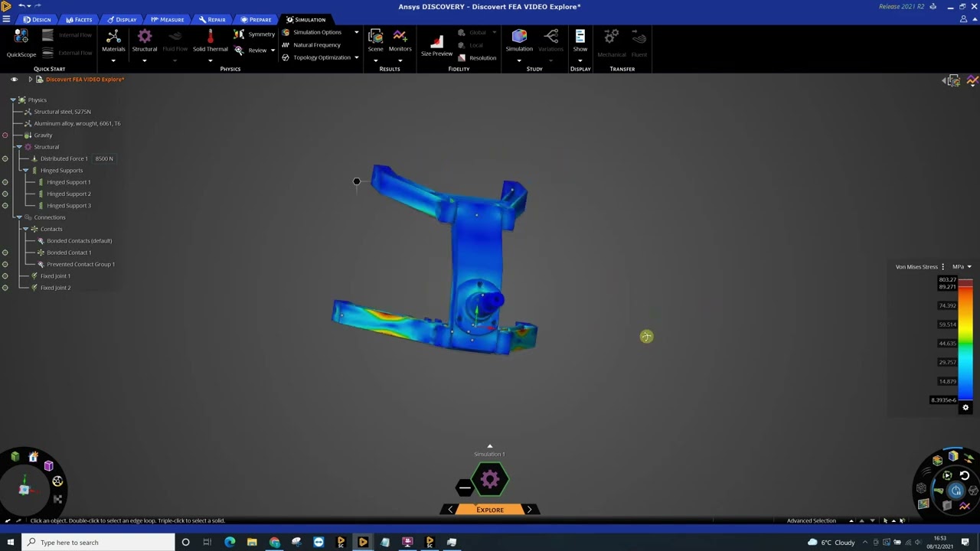Select Bonded Contacts (default) tree item

point(79,241)
